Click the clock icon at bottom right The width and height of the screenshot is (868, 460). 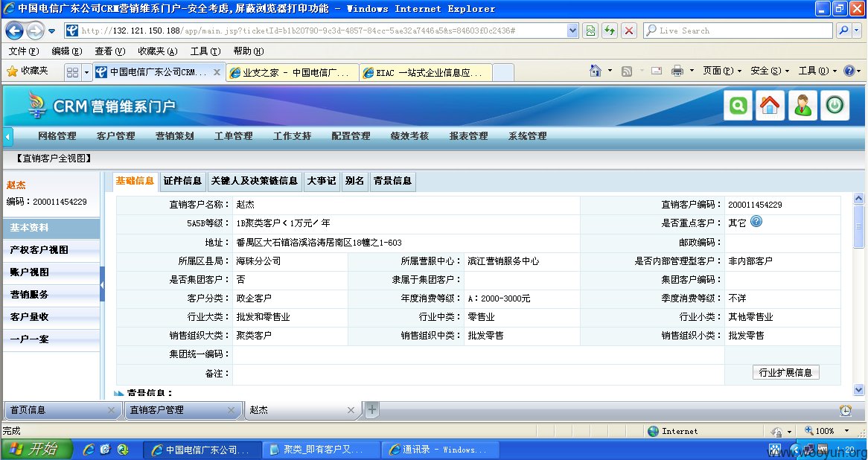[x=846, y=410]
